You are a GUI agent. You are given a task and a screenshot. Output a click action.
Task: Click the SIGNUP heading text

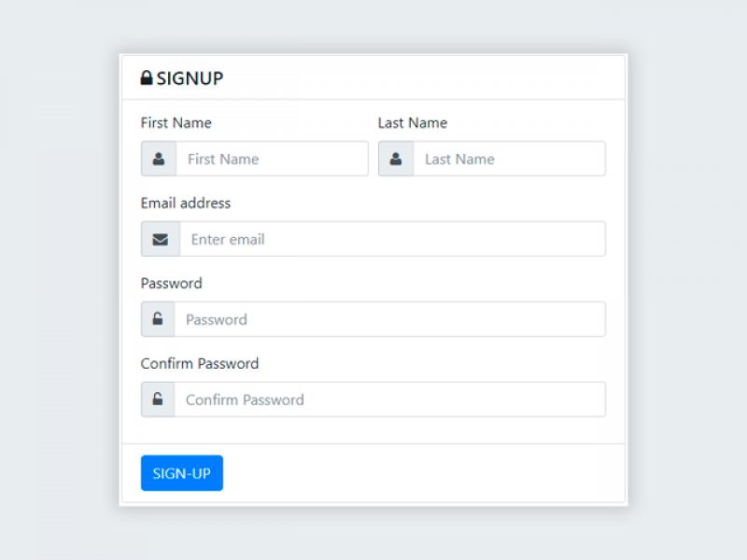click(x=190, y=78)
